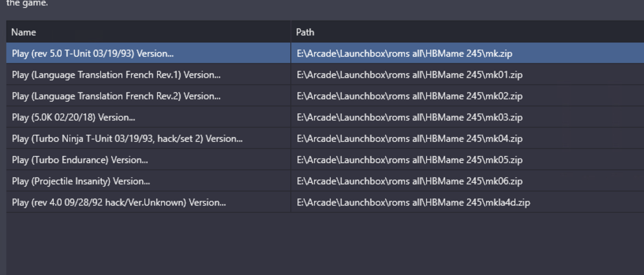Click the divider between Name and Path headers
The height and width of the screenshot is (275, 644).
291,32
